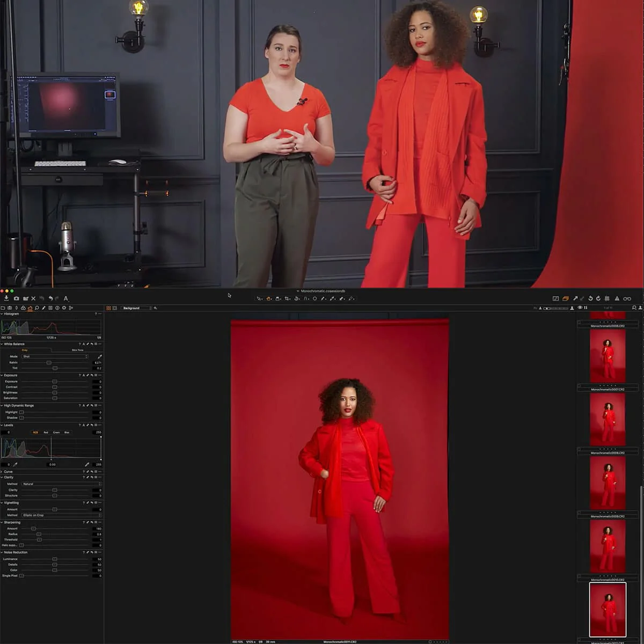This screenshot has height=644, width=644.
Task: Open the Lens tool tab icon
Action: pyautogui.click(x=16, y=308)
